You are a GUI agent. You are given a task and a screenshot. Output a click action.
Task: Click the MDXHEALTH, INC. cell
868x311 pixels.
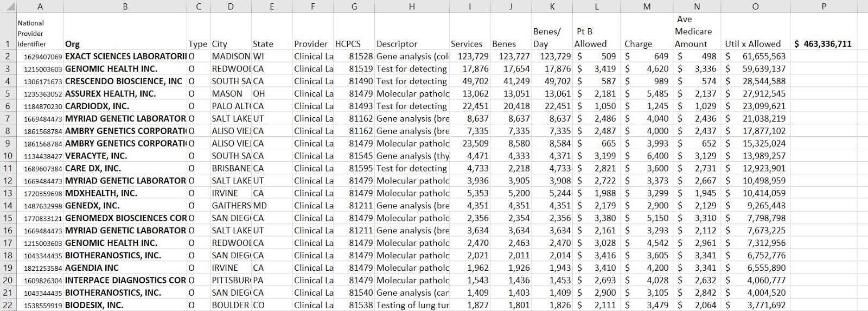125,193
